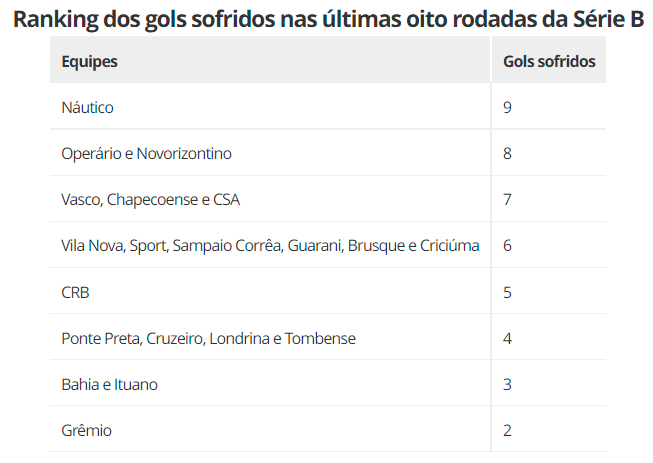653x463 pixels.
Task: Select the goals value 4 cell
Action: click(x=508, y=339)
